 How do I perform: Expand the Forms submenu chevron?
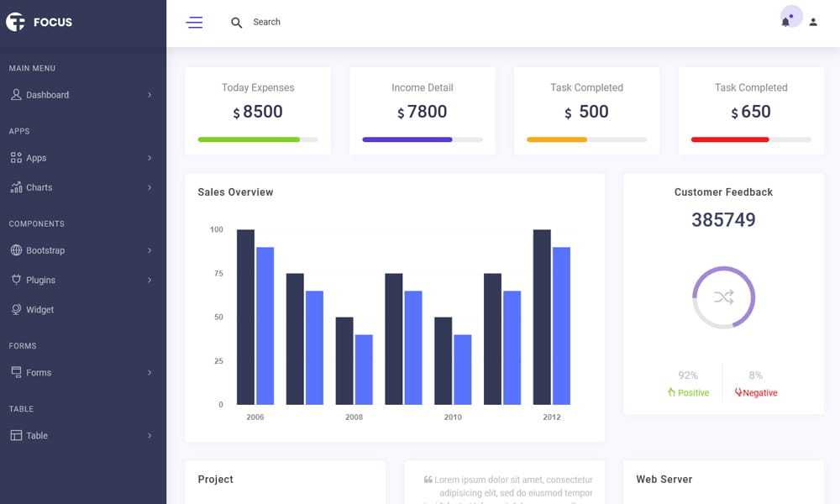coord(152,372)
